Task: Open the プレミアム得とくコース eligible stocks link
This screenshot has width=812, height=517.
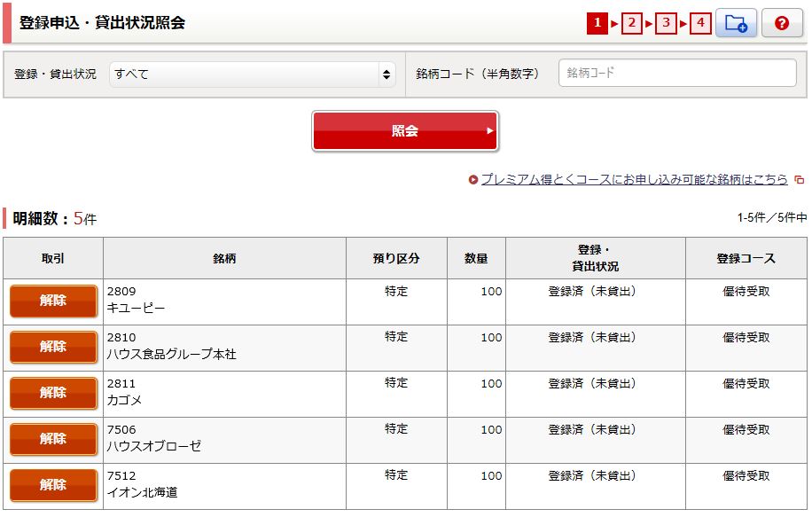Action: pyautogui.click(x=634, y=179)
